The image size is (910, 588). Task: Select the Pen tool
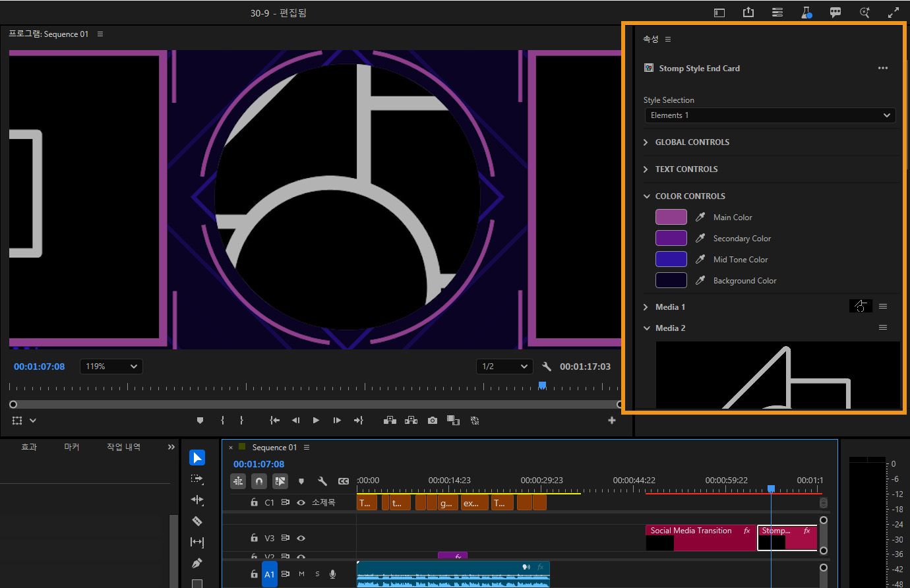click(197, 563)
